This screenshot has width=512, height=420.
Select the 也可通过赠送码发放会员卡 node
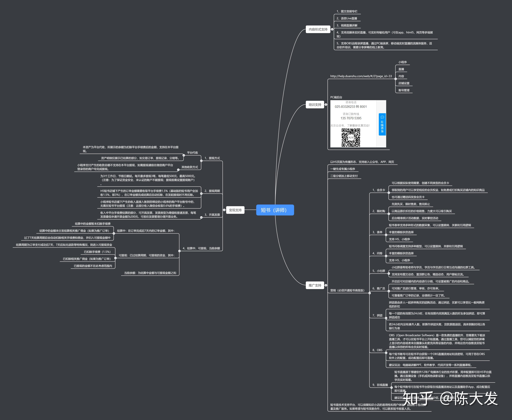[408, 197]
